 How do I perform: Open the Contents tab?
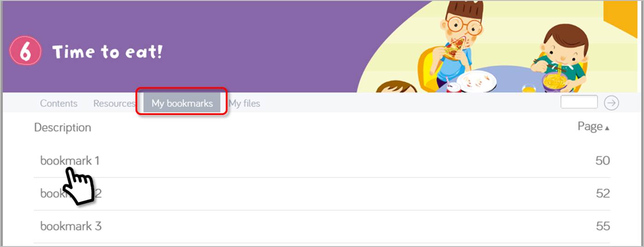coord(59,103)
